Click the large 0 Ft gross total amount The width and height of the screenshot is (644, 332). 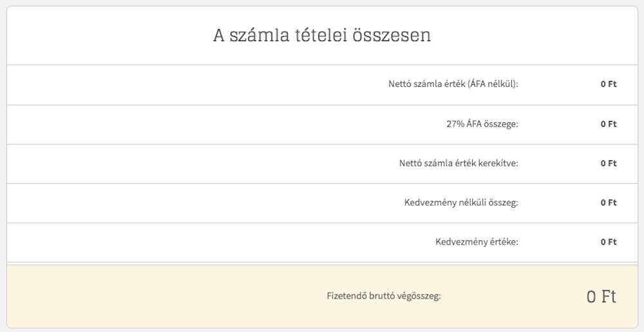[601, 297]
